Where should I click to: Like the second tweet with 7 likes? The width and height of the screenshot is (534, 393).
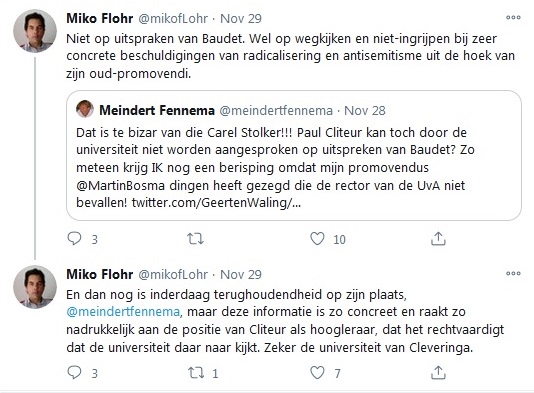click(x=317, y=373)
